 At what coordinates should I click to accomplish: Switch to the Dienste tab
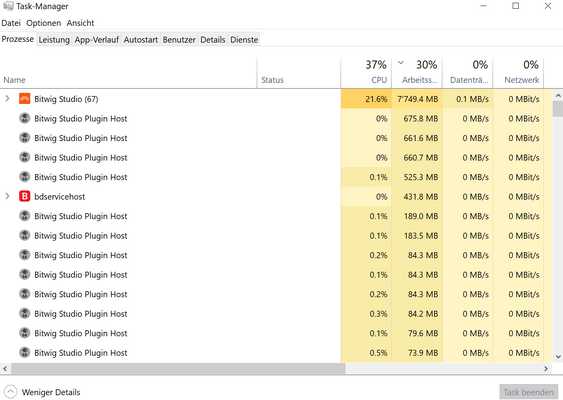tap(244, 39)
